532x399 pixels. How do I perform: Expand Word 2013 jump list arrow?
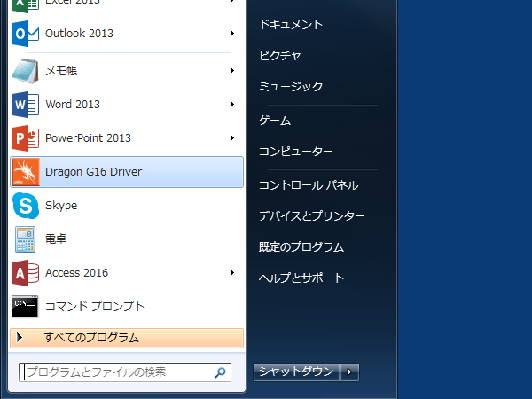click(232, 104)
